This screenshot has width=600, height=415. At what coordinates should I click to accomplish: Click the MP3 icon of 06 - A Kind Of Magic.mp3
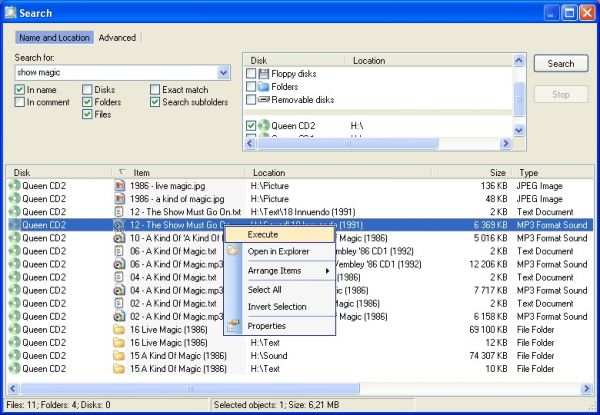(119, 264)
